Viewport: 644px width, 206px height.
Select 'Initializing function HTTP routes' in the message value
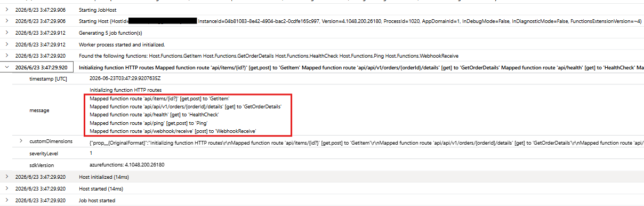pos(125,90)
